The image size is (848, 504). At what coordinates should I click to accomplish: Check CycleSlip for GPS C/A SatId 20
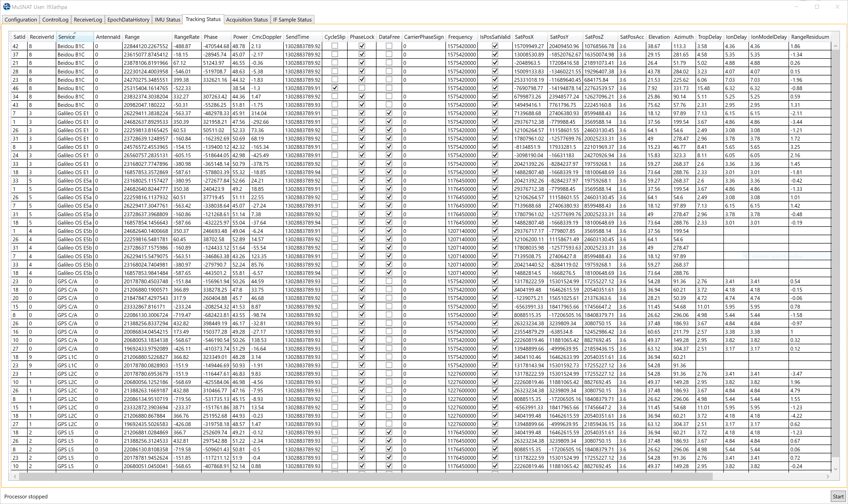[335, 297]
